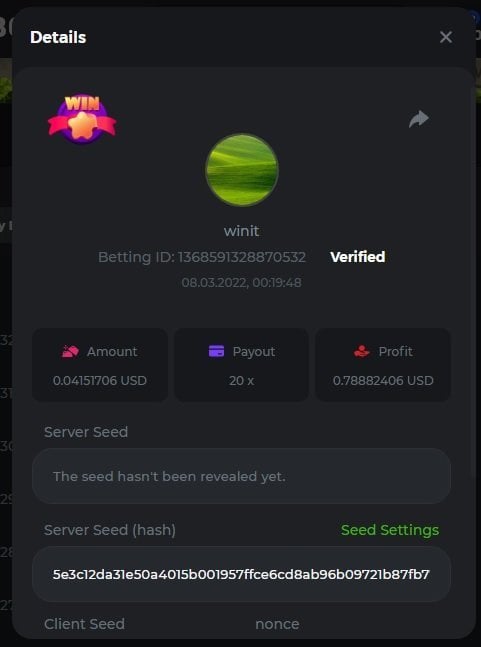Select the Server Seed hash field

(241, 574)
